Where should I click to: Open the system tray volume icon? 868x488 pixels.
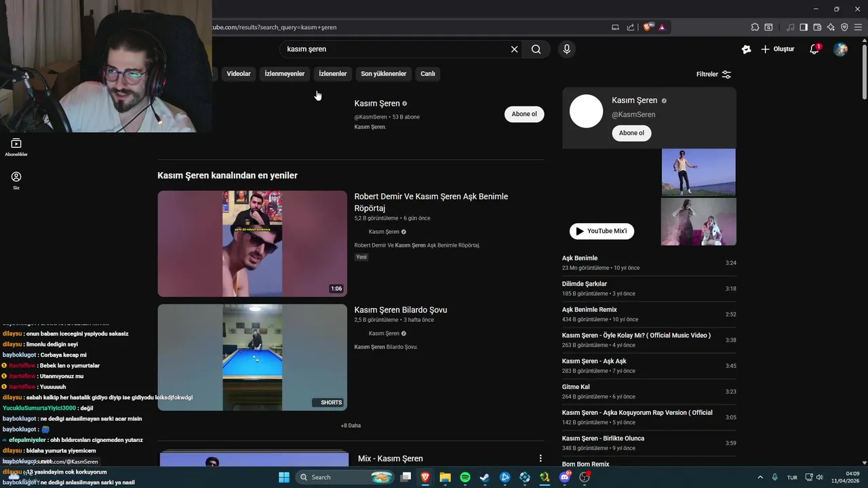click(x=819, y=477)
